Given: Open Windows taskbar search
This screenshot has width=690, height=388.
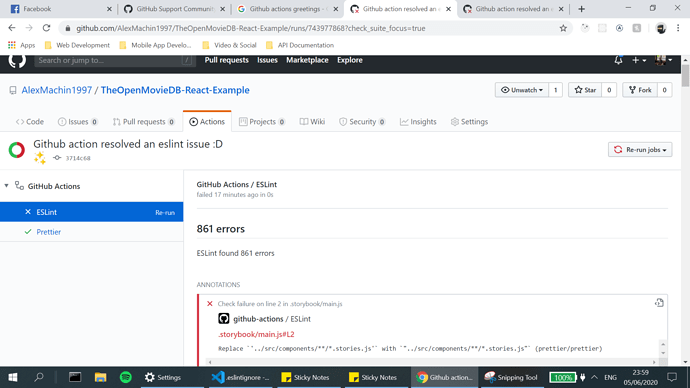Looking at the screenshot, I should coord(39,377).
